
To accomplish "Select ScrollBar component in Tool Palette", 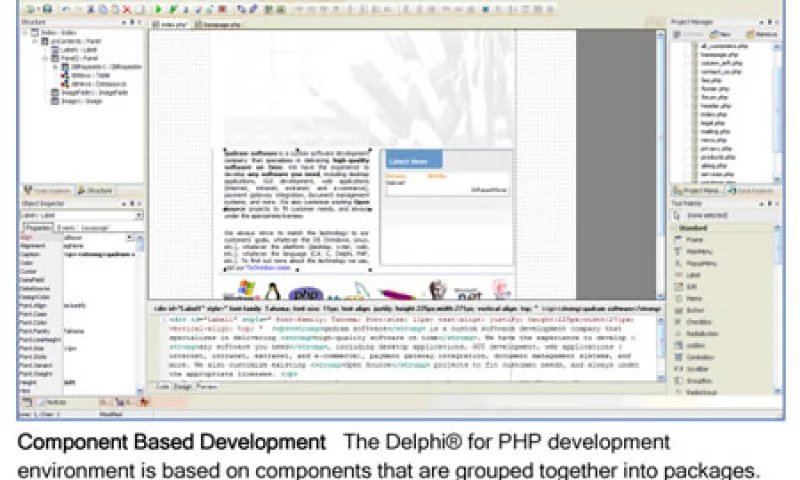I will click(693, 369).
